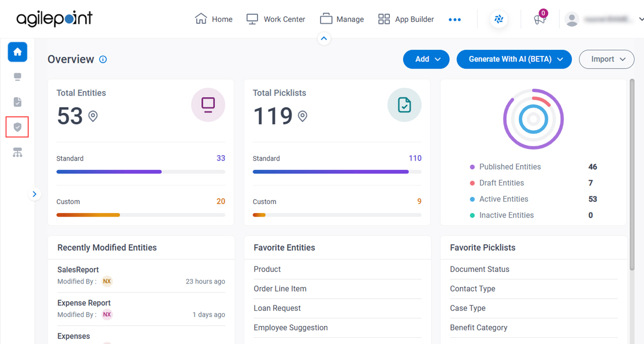Open Work Center menu
The image size is (644, 344).
(x=276, y=19)
